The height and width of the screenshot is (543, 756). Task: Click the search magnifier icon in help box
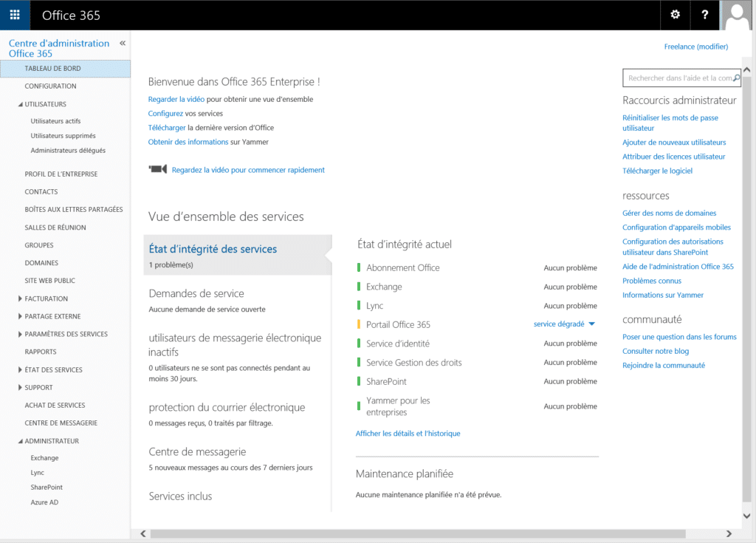[x=736, y=78]
